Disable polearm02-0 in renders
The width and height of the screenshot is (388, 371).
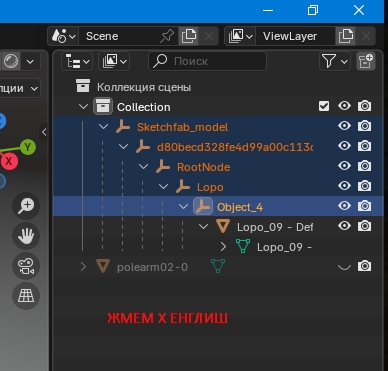[x=365, y=266]
